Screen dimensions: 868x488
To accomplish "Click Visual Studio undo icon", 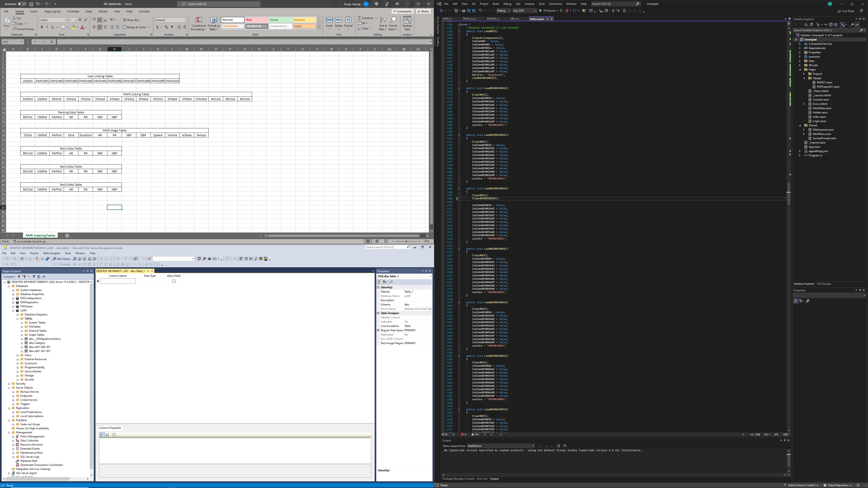I will click(480, 11).
